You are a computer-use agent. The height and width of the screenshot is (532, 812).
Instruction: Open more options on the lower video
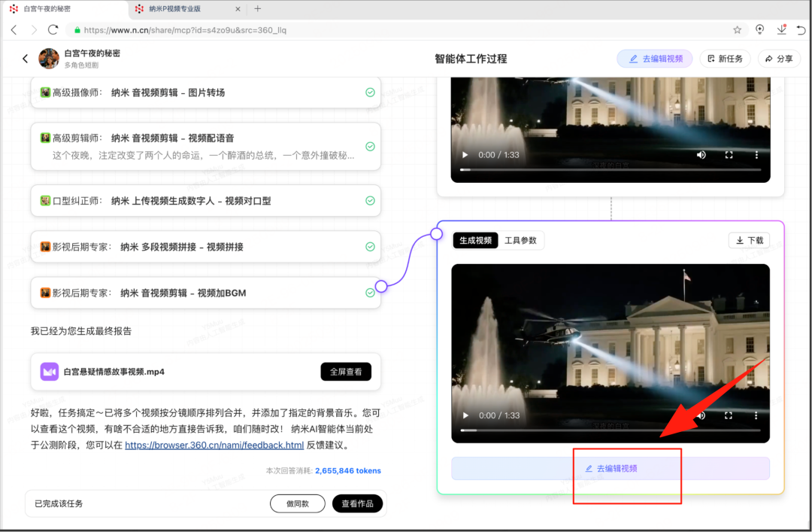756,415
